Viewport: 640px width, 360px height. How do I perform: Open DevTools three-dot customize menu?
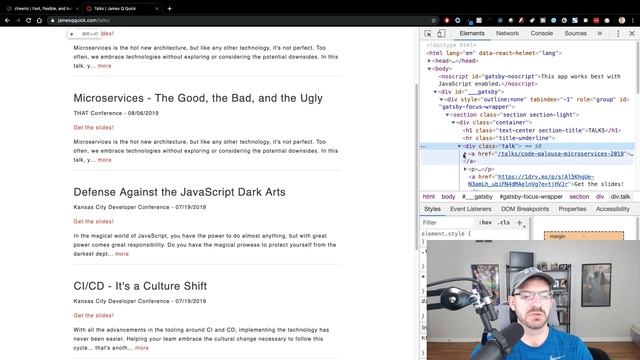tap(618, 33)
